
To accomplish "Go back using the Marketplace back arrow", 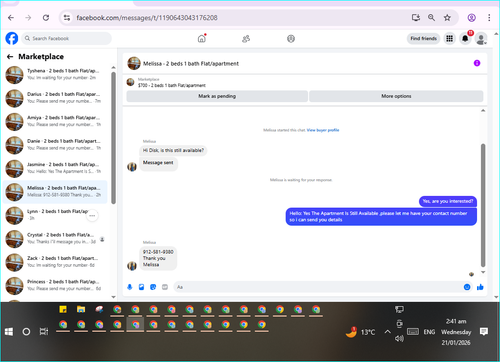I will [x=10, y=57].
